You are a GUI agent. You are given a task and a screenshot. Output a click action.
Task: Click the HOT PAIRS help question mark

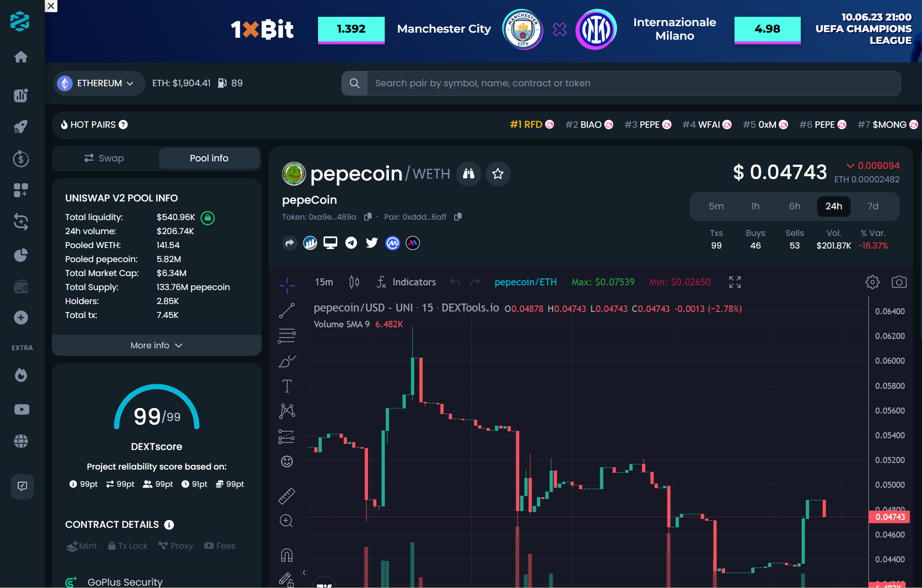[123, 125]
